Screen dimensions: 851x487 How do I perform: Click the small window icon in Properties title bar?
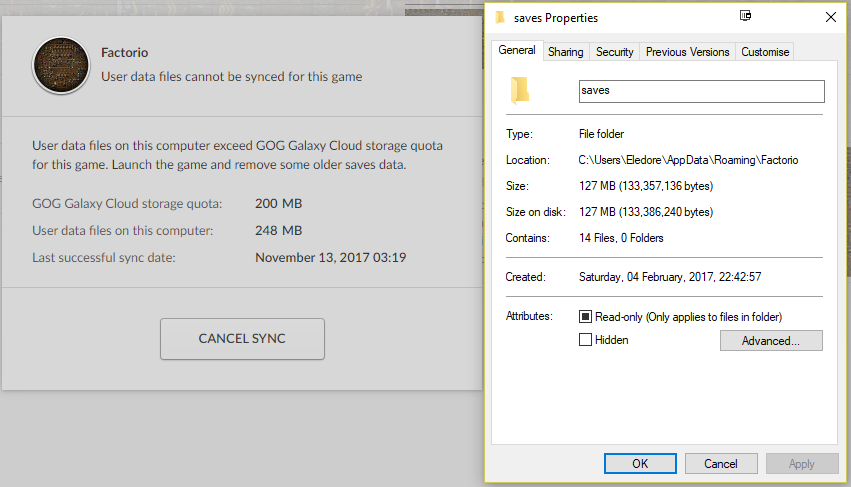(745, 16)
